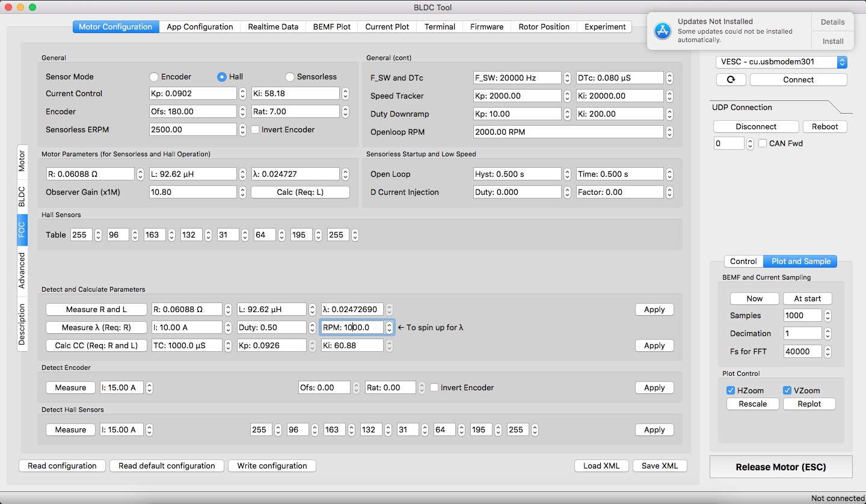Click the Load XML button
This screenshot has width=866, height=504.
pyautogui.click(x=601, y=466)
